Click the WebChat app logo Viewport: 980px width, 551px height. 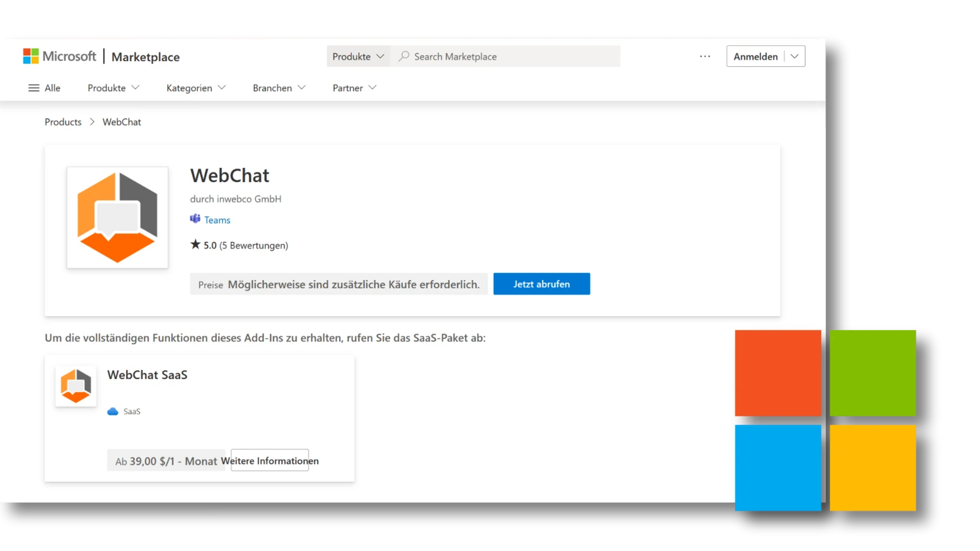(117, 217)
